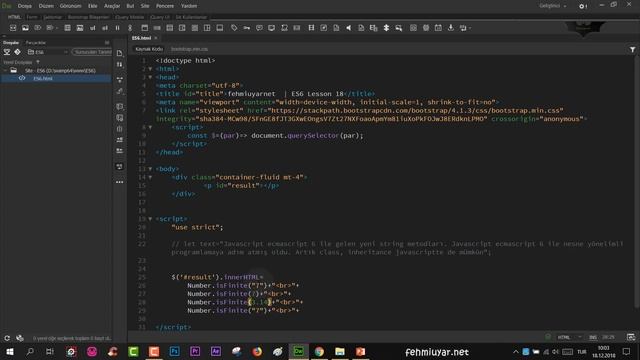Screen dimensions: 640x360
Task: Select the Kaynak Kodu source tab
Action: (x=149, y=49)
